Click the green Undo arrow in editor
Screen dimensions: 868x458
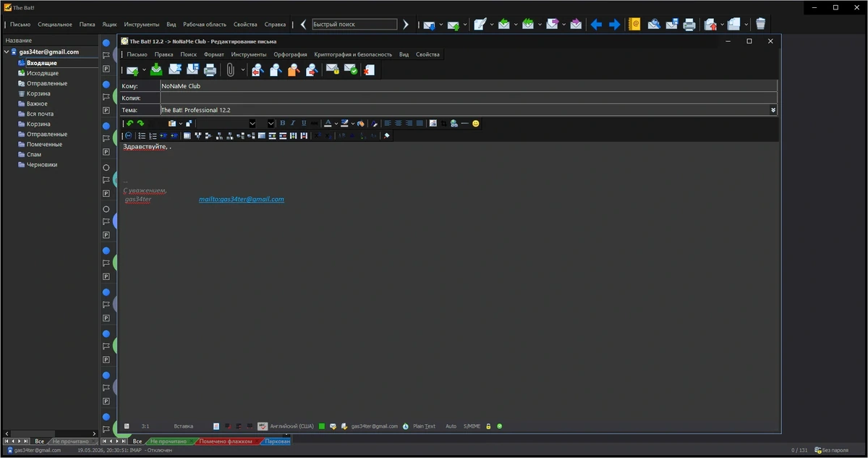click(129, 123)
